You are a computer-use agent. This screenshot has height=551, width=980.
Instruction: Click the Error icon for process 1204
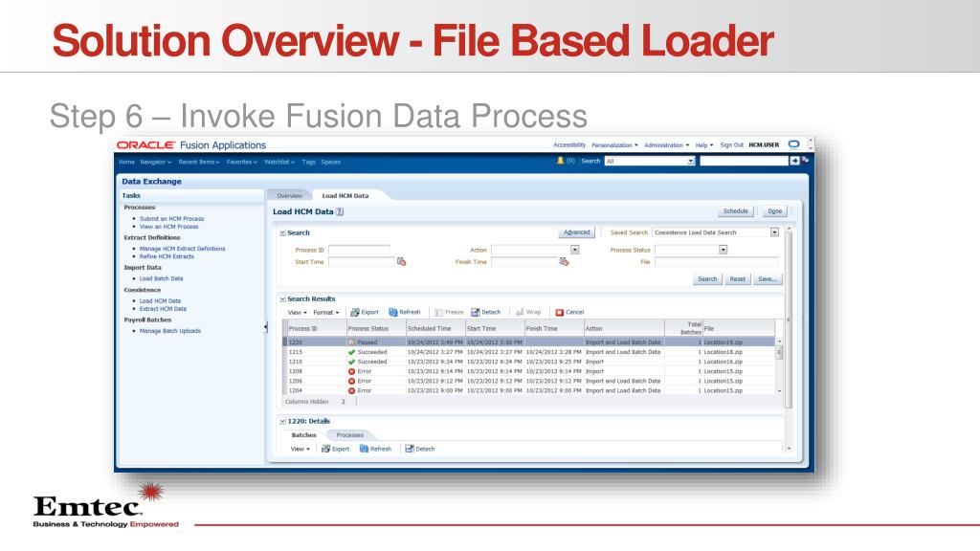(x=351, y=391)
